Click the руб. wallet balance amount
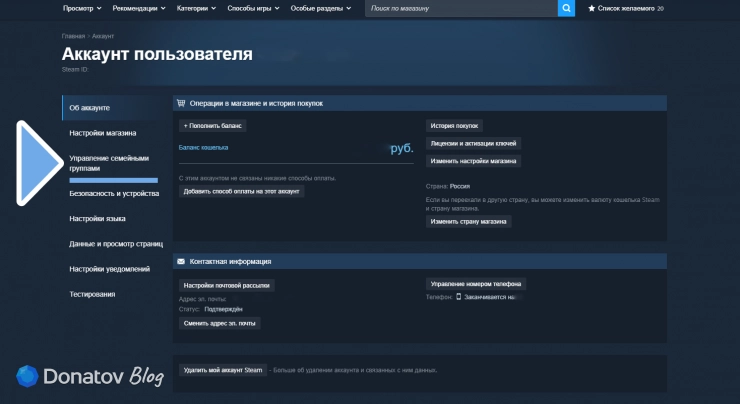740x404 pixels. (402, 148)
